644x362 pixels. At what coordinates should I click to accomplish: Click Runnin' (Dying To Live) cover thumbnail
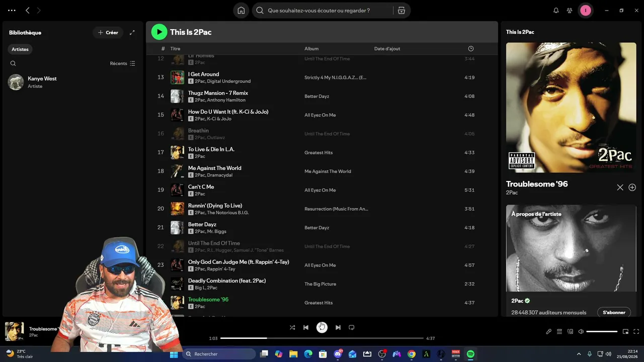coord(177,209)
